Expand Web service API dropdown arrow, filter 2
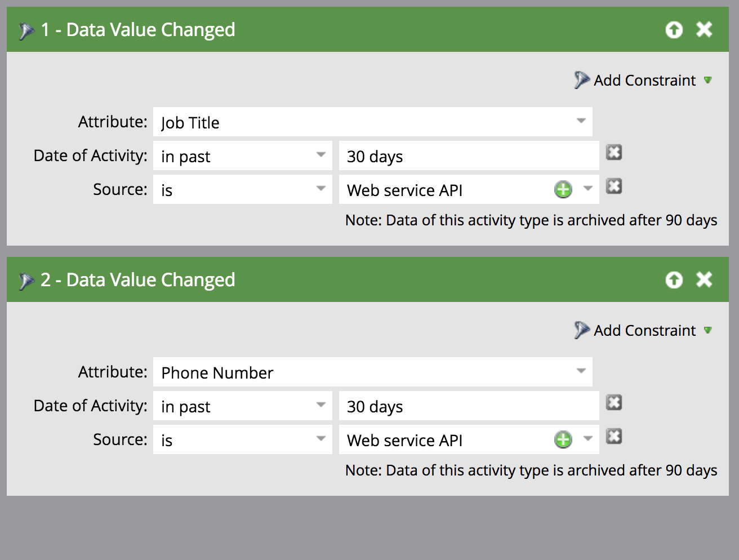739x560 pixels. pos(588,439)
